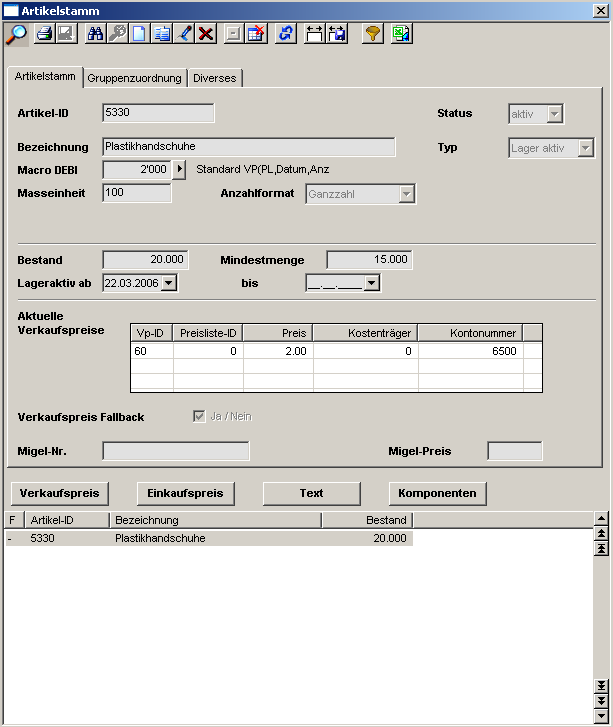613x727 pixels.
Task: Click the Verkaufspreis button
Action: (x=59, y=493)
